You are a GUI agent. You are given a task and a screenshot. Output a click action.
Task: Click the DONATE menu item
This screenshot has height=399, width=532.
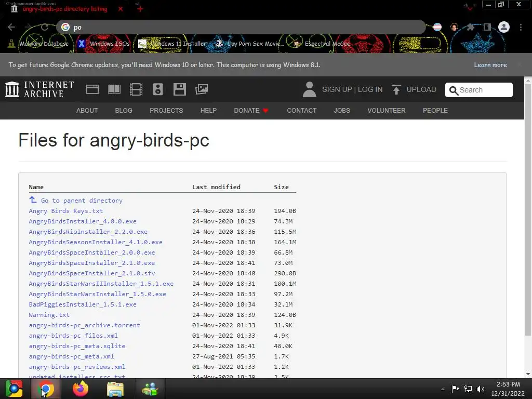click(x=251, y=111)
